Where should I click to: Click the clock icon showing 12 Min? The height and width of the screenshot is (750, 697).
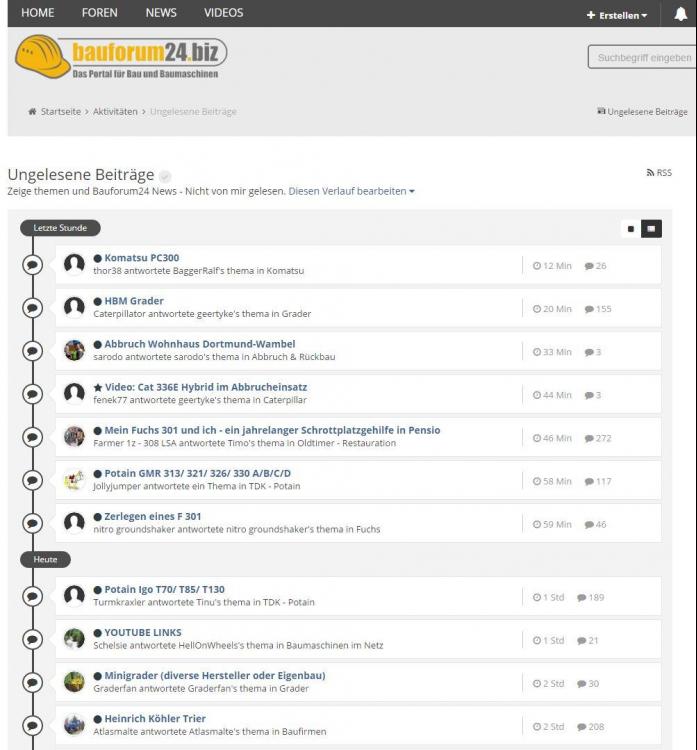pos(537,266)
